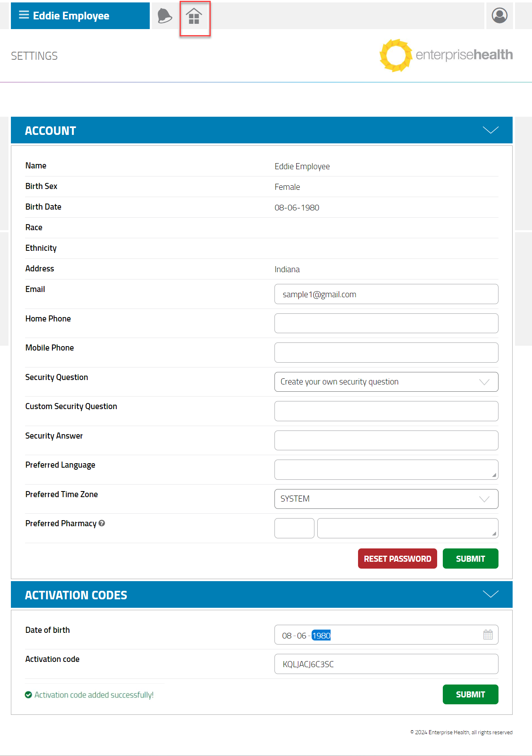Collapse the Activation Codes section
The height and width of the screenshot is (756, 532).
click(490, 594)
